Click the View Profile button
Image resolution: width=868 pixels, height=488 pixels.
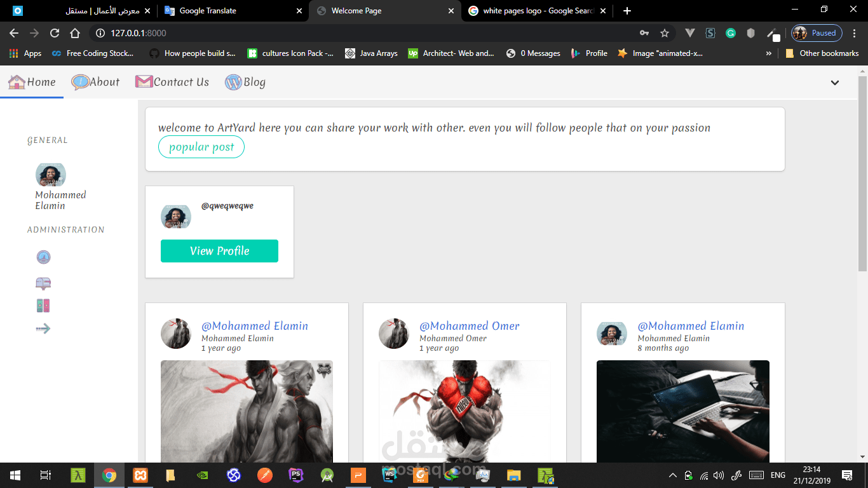click(219, 251)
